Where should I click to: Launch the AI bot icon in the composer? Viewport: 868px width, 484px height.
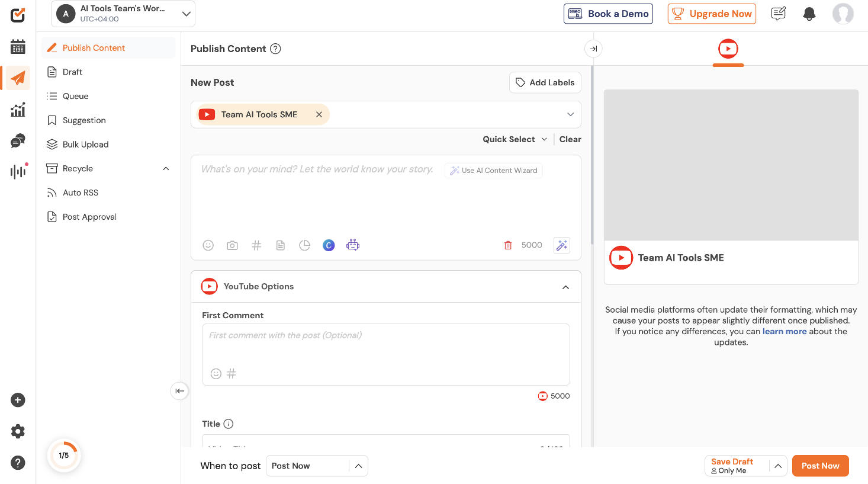(353, 245)
